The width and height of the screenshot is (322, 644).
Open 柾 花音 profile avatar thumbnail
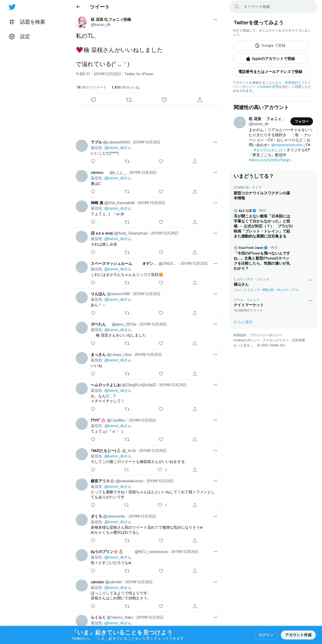tap(82, 22)
